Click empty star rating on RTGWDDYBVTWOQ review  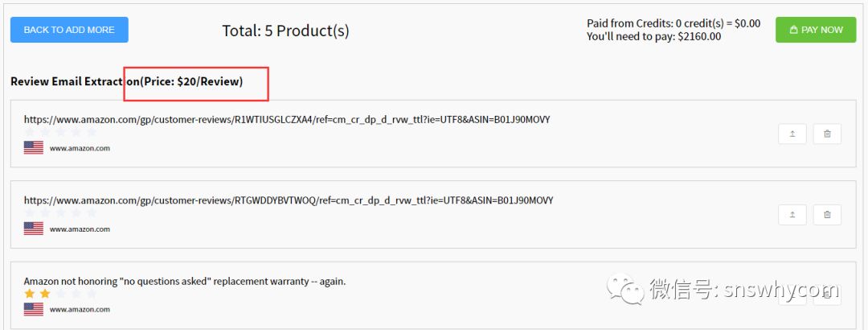60,212
